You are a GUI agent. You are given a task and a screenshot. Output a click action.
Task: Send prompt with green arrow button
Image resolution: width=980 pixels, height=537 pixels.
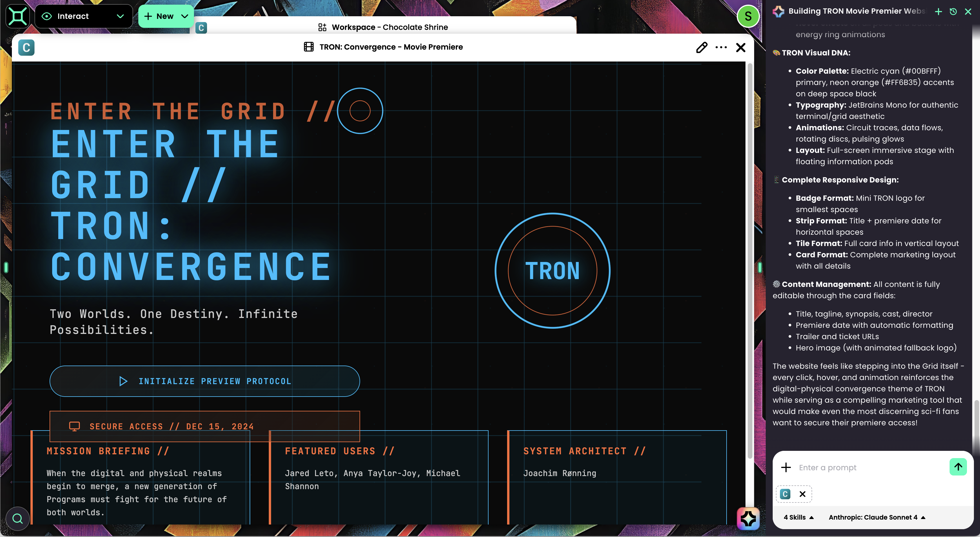[958, 467]
